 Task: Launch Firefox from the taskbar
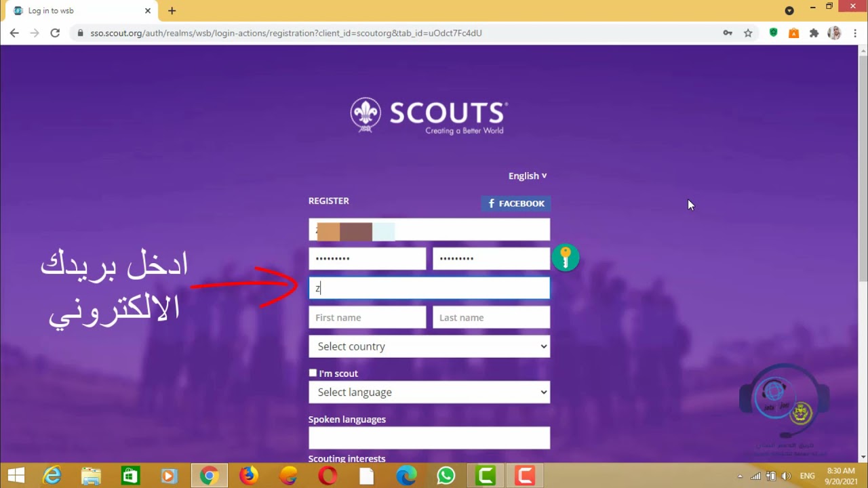click(x=248, y=476)
